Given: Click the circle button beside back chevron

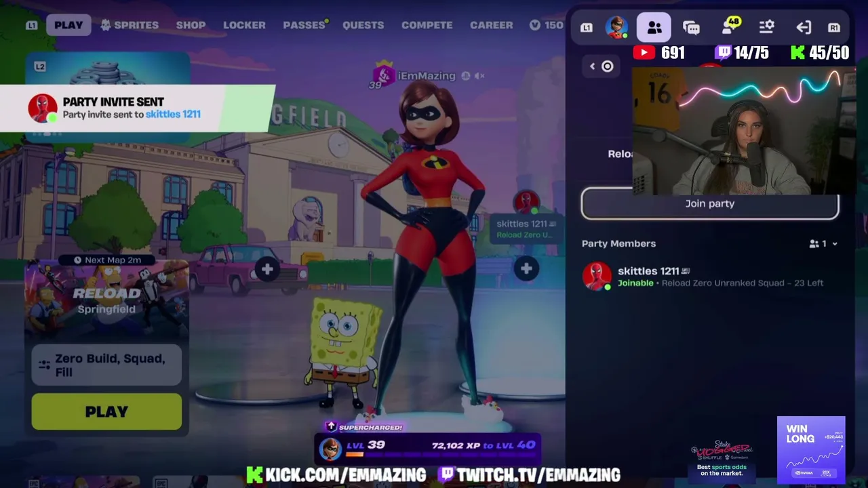Looking at the screenshot, I should (x=608, y=66).
